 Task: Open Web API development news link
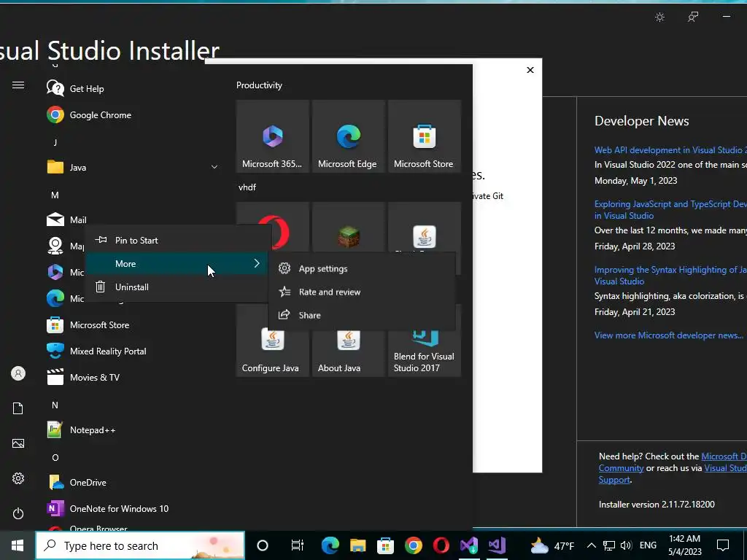coord(670,150)
